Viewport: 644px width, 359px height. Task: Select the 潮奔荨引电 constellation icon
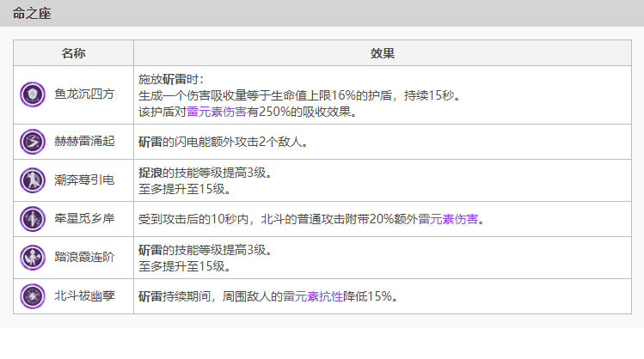coord(33,180)
